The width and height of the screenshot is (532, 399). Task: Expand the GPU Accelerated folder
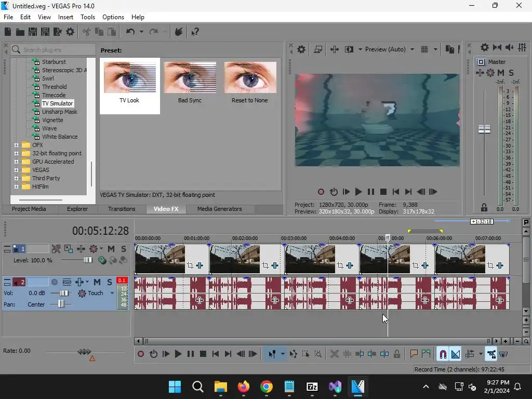click(x=16, y=162)
